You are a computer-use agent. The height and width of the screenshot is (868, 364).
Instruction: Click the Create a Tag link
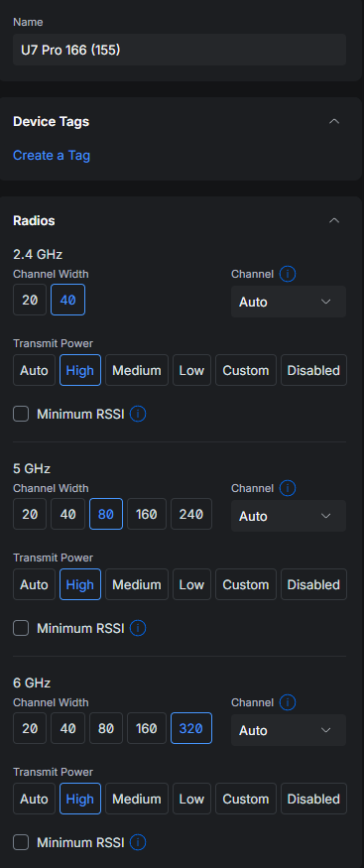(52, 155)
